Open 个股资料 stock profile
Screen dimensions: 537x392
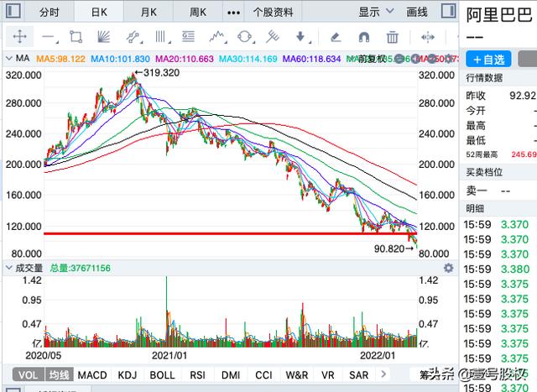274,13
